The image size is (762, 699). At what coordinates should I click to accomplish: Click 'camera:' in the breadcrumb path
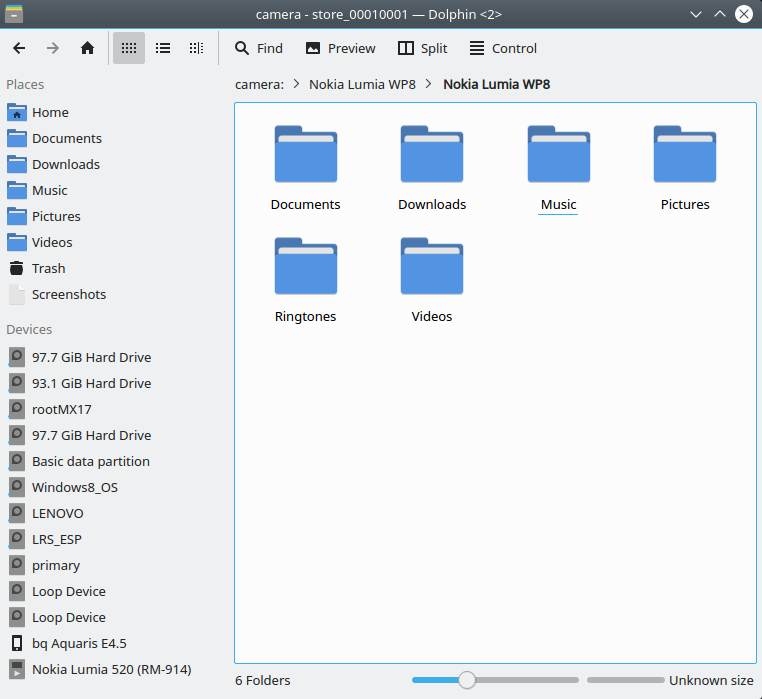259,84
